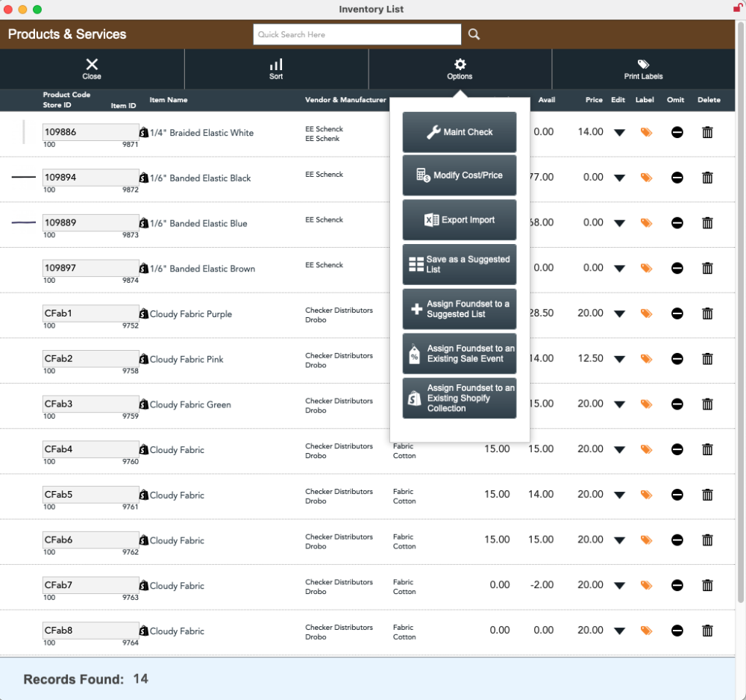Open Print Labels from the toolbar

coord(643,69)
